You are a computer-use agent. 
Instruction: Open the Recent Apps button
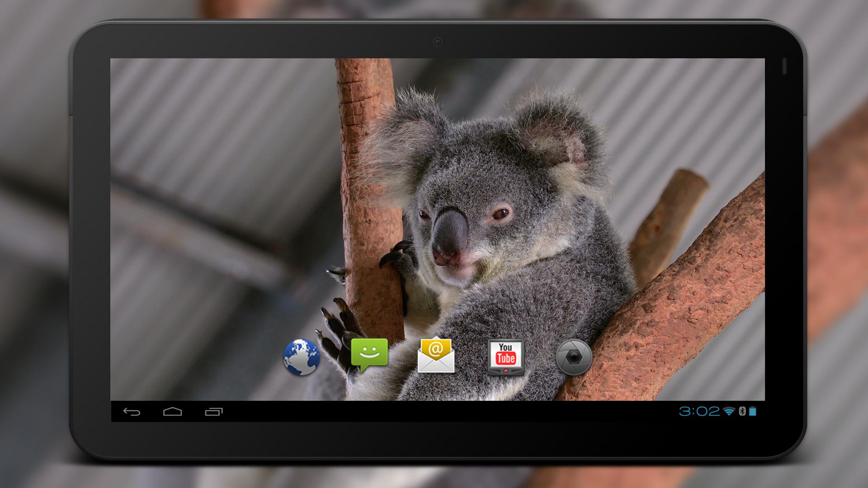pyautogui.click(x=214, y=412)
